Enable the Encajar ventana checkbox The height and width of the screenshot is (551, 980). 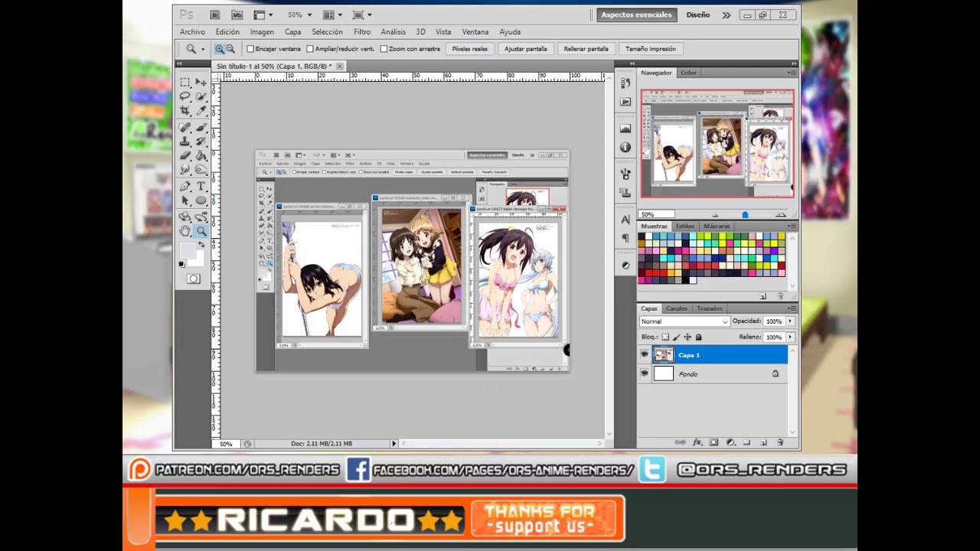click(x=250, y=49)
